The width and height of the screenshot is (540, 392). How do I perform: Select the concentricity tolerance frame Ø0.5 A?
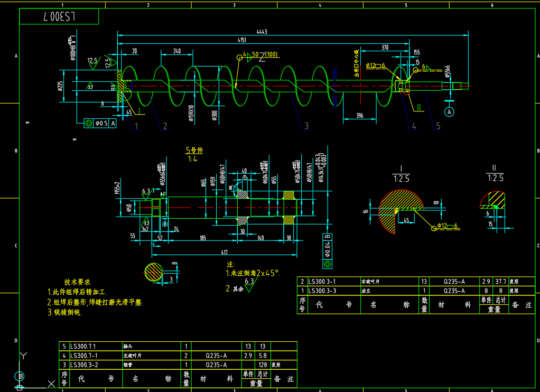[100, 123]
